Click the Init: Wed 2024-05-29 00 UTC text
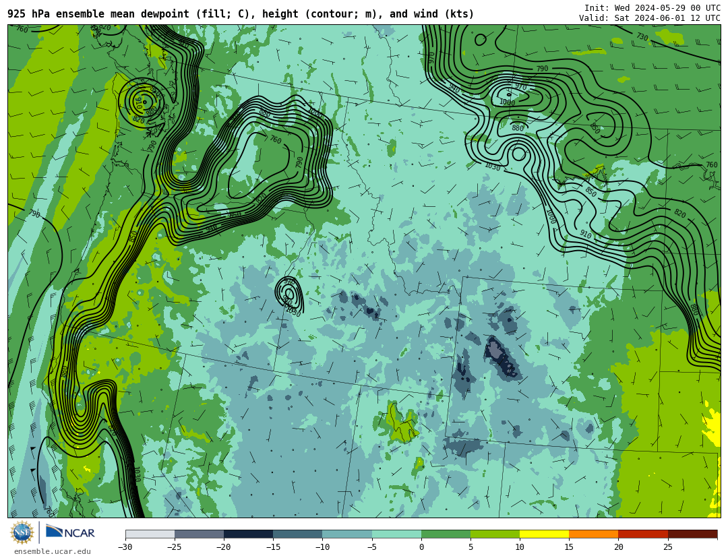This screenshot has height=560, width=728. 653,8
